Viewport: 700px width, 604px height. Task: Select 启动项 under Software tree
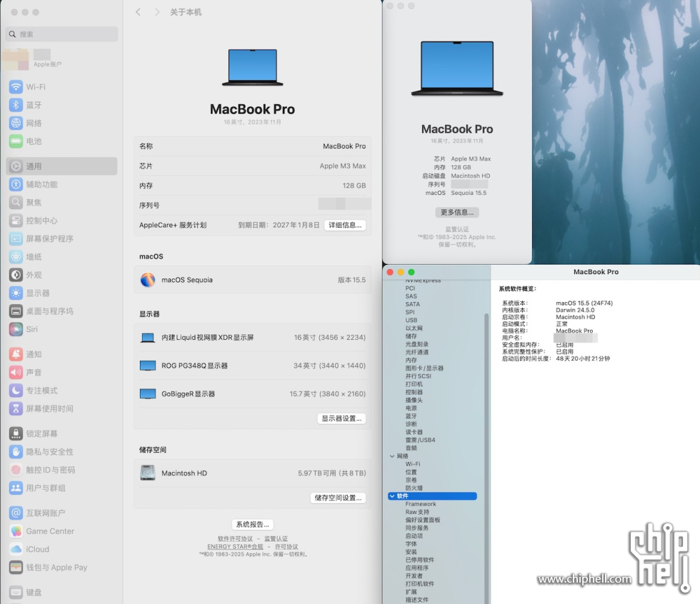(x=414, y=535)
